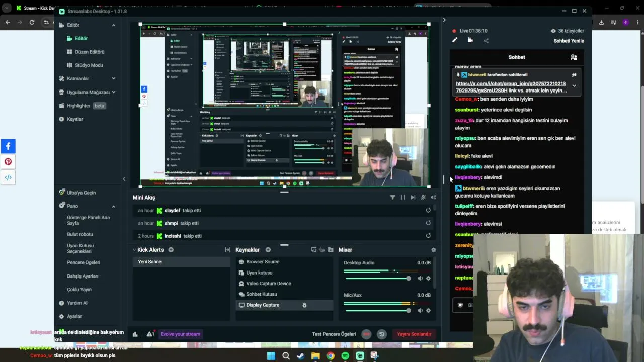
Task: End the stream with Yayını Sonlandır
Action: click(414, 334)
